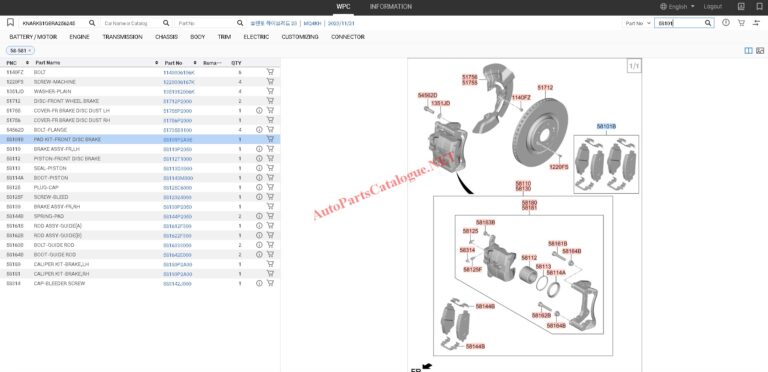The image size is (768, 372).
Task: Click the bookmark icon left of VIN field
Action: click(x=10, y=23)
